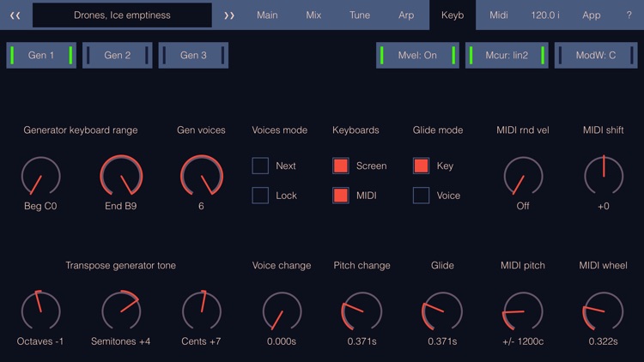Select the Gen 1 generator button

[x=41, y=55]
